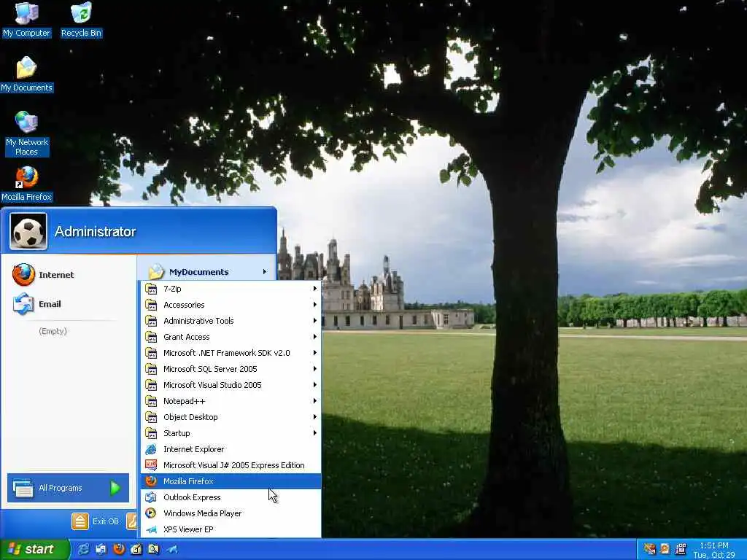Screen dimensions: 747x560
Task: Open the Notepad++ folder entry
Action: tap(231, 401)
